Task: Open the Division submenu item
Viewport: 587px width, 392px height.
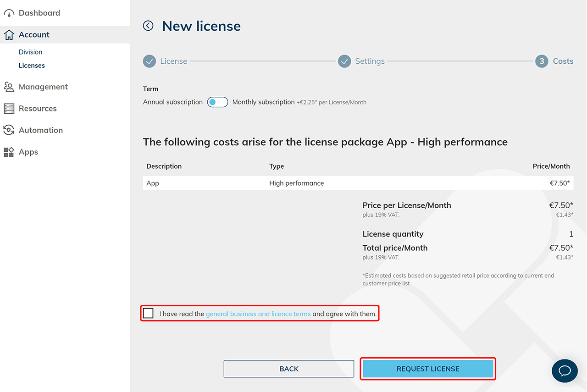Action: point(30,52)
